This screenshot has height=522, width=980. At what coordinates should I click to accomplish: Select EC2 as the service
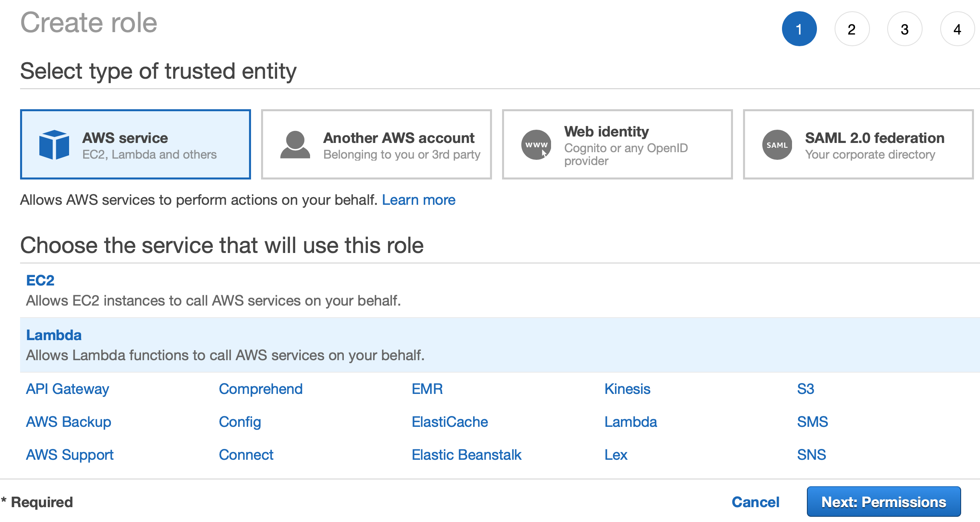pyautogui.click(x=40, y=280)
